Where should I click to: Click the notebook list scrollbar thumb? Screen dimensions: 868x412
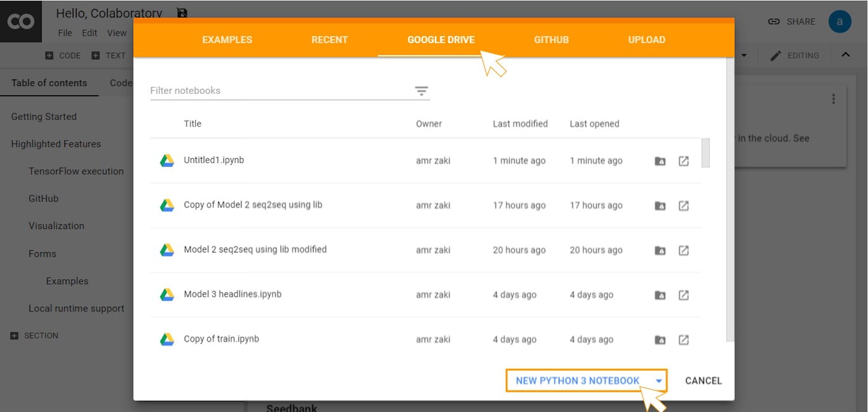tap(705, 153)
